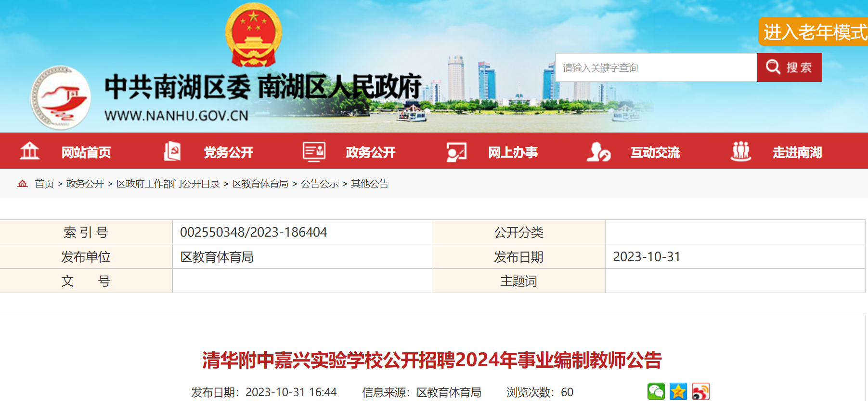Click the people group icon in navbar

[x=740, y=151]
